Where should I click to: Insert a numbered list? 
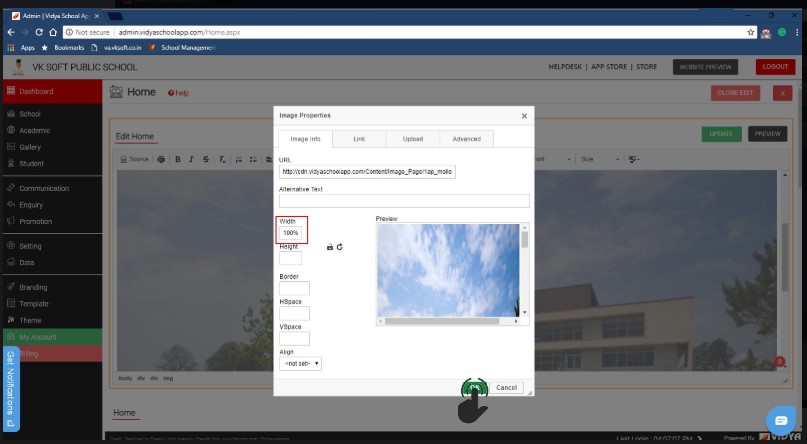tap(239, 159)
